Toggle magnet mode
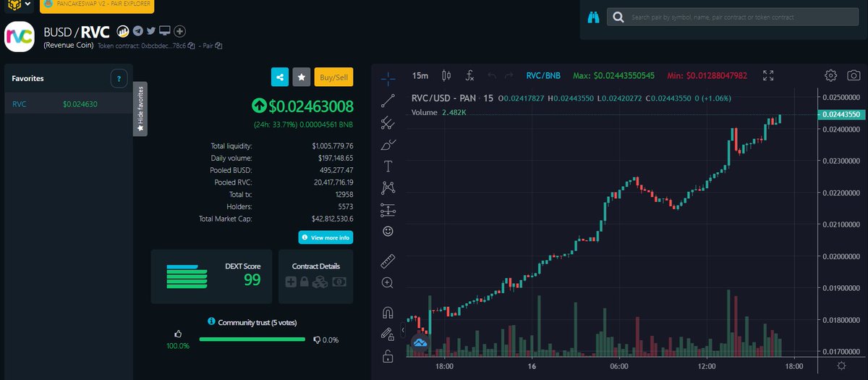Image resolution: width=868 pixels, height=380 pixels. 388,313
